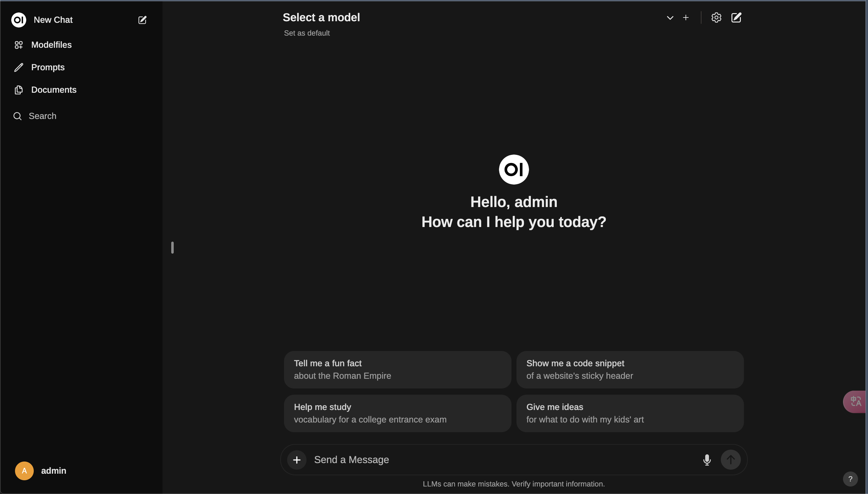The width and height of the screenshot is (868, 494).
Task: Collapse the sidebar using the handle
Action: (x=172, y=247)
